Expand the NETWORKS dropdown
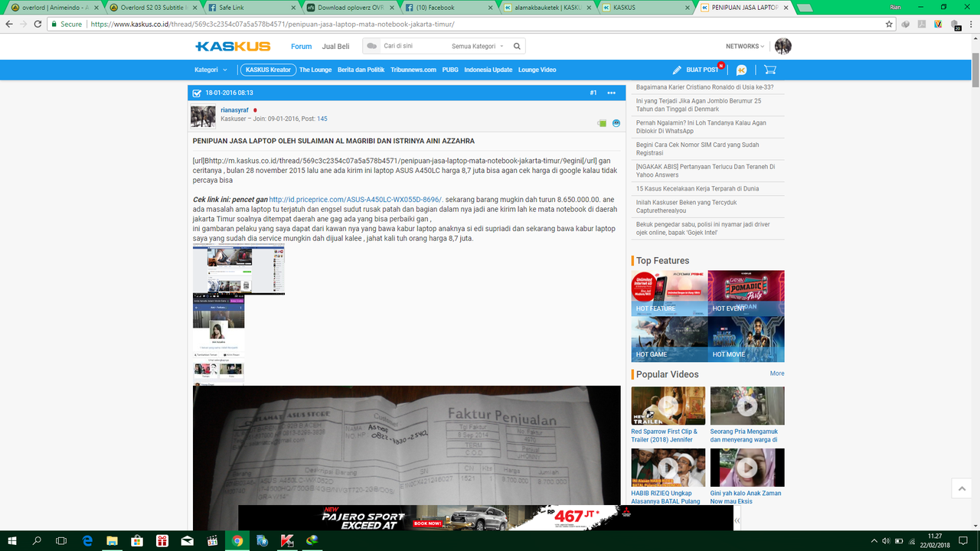Viewport: 980px width, 551px height. [746, 46]
